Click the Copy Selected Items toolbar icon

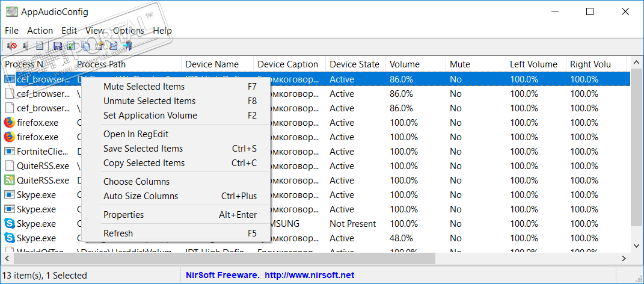coord(86,46)
